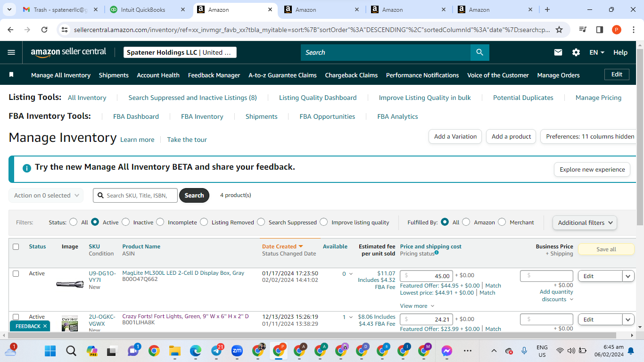Open Messenger from the taskbar
The height and width of the screenshot is (362, 644).
(446, 351)
